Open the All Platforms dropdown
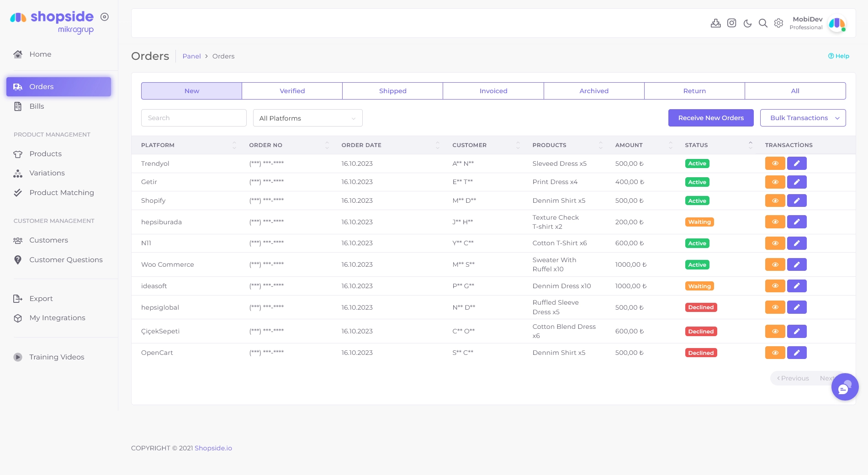This screenshot has width=868, height=475. (307, 118)
